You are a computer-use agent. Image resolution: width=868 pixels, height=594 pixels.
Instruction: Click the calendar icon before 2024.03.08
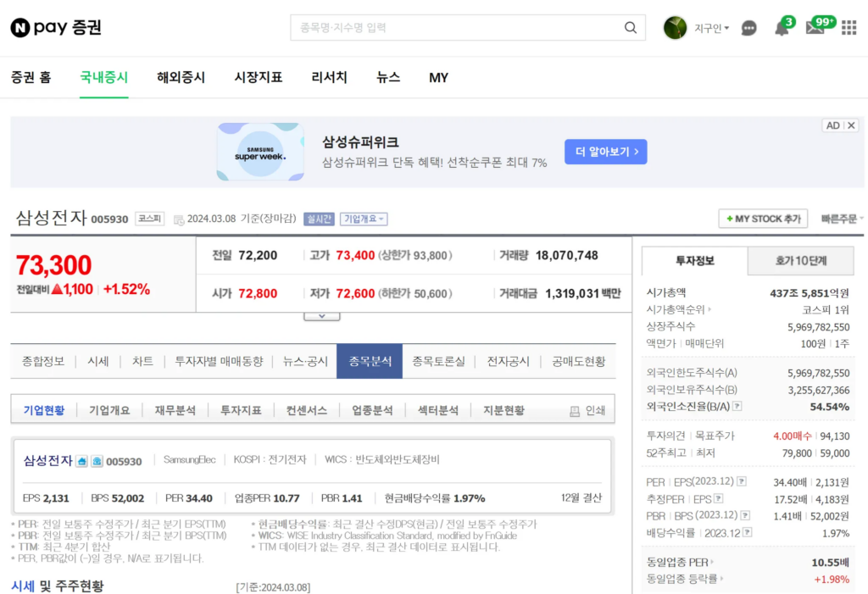pyautogui.click(x=179, y=219)
